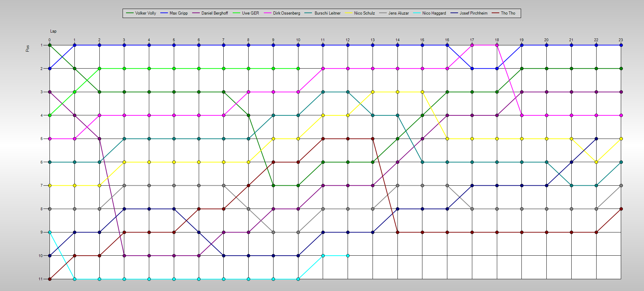The height and width of the screenshot is (291, 644).
Task: Click position label 4 on the left axis
Action: (42, 115)
